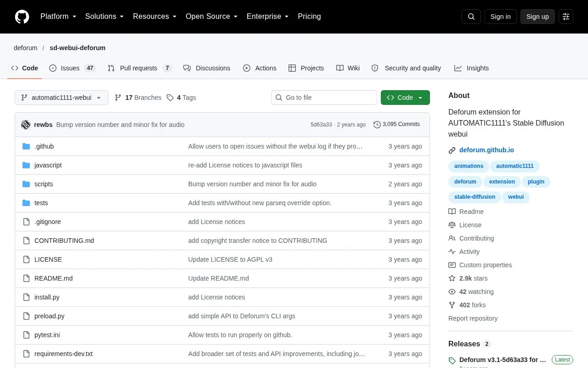Screen dimensions: 588x368
Task: Click the rewbs avatar image
Action: tap(26, 125)
